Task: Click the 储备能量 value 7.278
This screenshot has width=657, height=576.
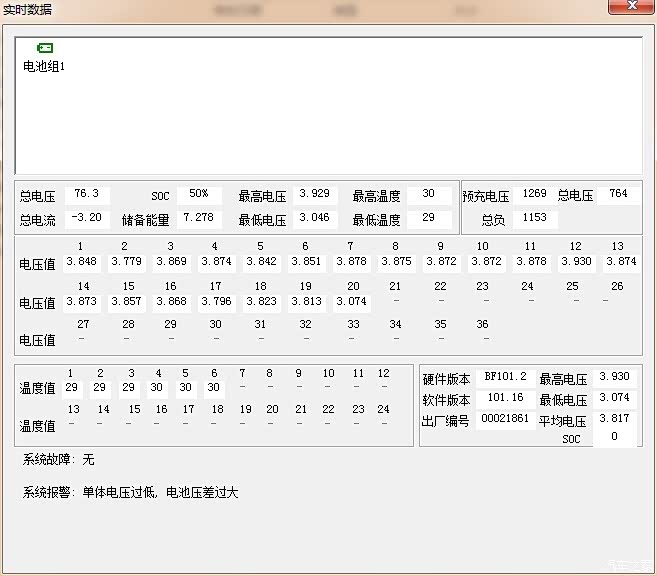Action: 199,218
